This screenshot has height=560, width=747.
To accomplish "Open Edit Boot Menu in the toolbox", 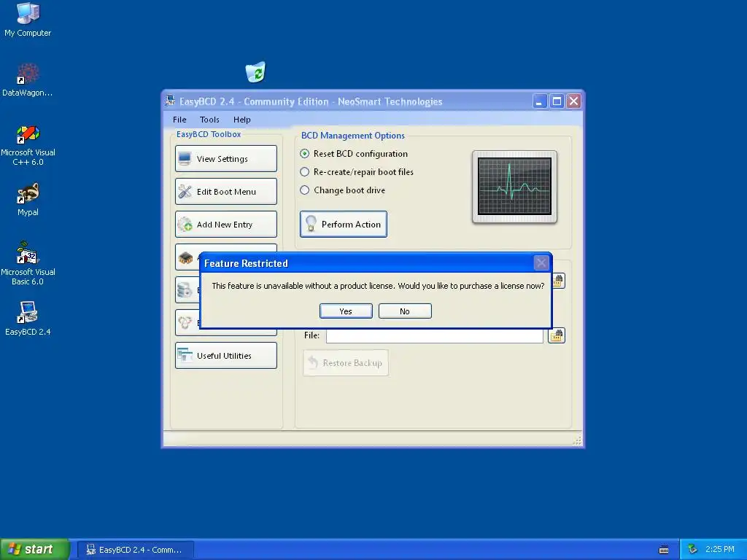I will [226, 192].
